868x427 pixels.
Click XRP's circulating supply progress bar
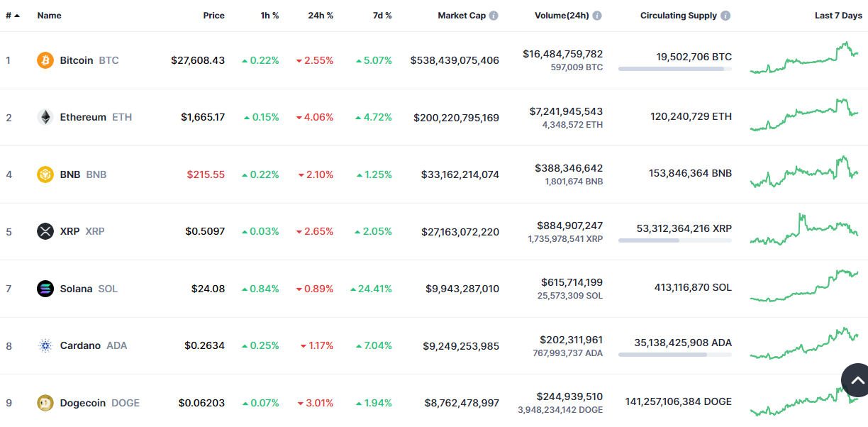[675, 240]
